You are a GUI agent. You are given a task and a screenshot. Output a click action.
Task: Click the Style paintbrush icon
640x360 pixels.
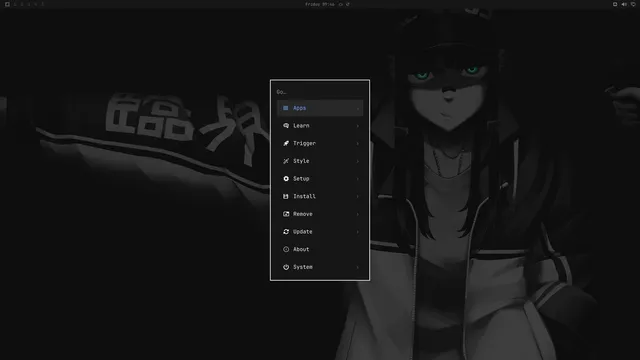[286, 161]
